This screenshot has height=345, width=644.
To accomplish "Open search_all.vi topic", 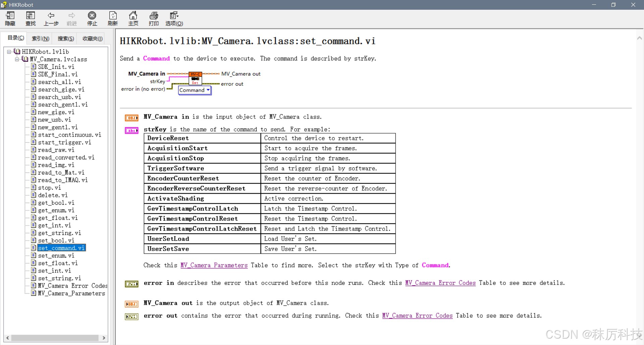I will pos(59,82).
